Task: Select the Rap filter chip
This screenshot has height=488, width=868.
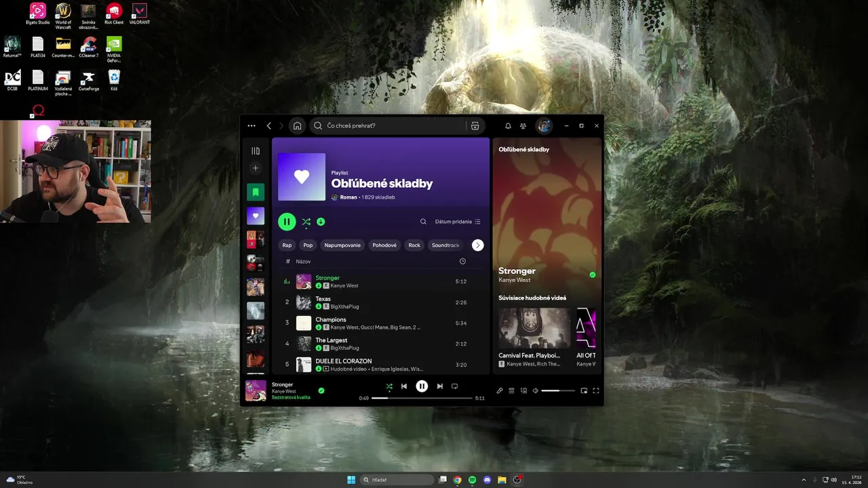Action: pos(287,245)
